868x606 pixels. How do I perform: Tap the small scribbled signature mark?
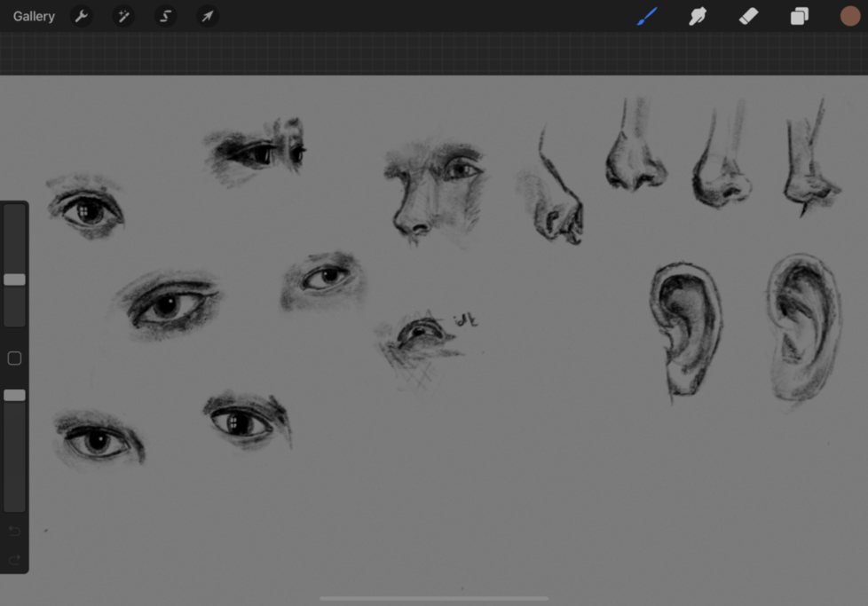pyautogui.click(x=466, y=319)
